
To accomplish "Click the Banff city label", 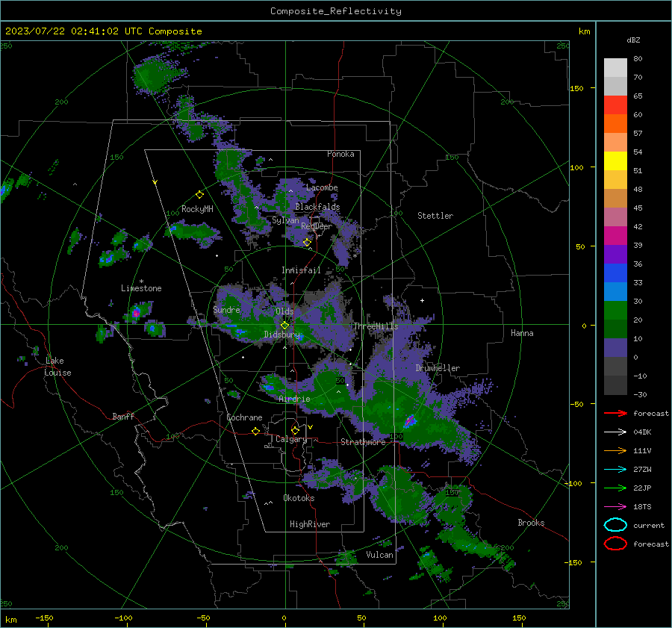I will click(x=123, y=416).
